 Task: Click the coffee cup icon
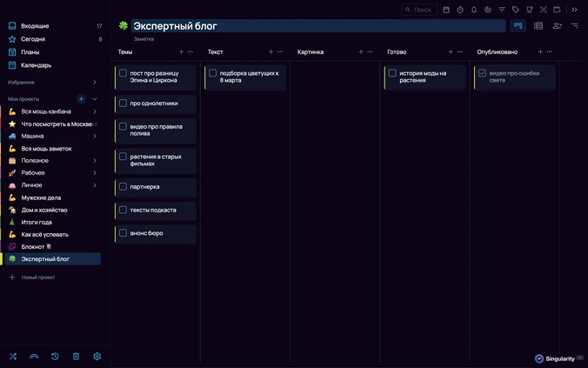click(x=530, y=10)
